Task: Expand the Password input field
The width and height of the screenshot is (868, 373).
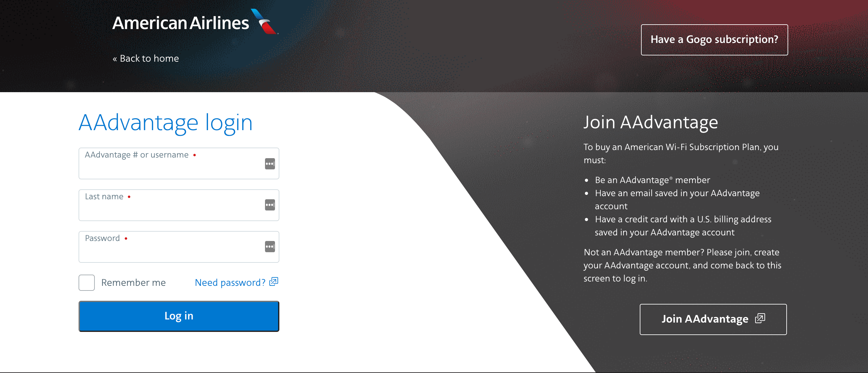Action: click(x=269, y=247)
